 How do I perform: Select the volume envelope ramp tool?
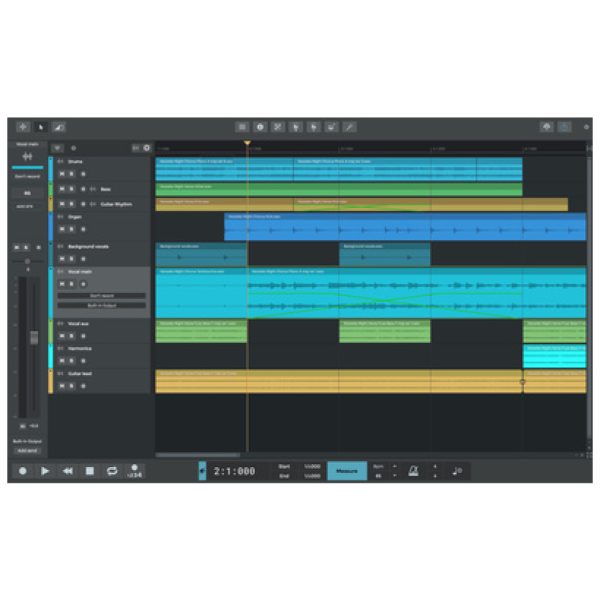59,127
